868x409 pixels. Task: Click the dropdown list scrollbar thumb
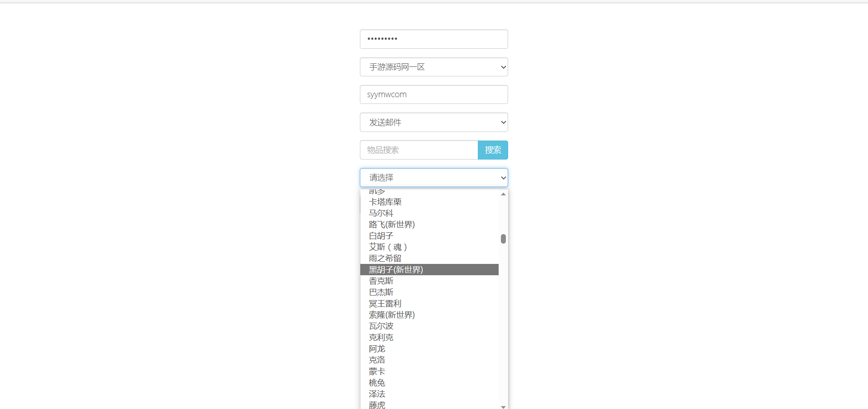click(x=503, y=239)
